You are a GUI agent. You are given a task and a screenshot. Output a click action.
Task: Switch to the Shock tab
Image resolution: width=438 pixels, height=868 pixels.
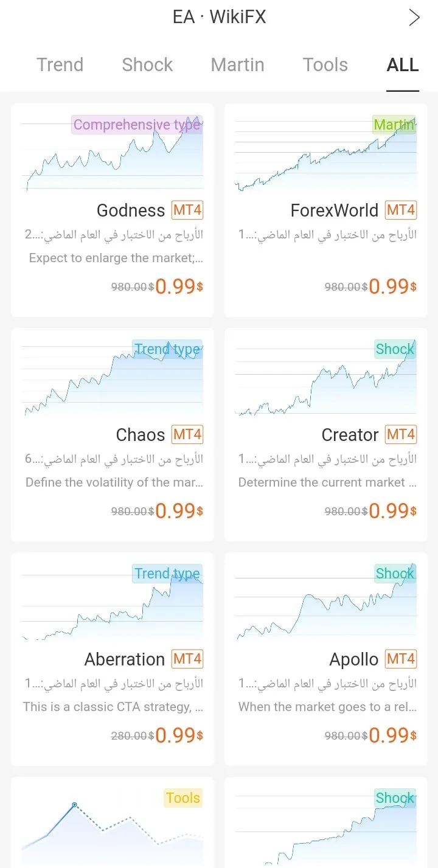(147, 65)
